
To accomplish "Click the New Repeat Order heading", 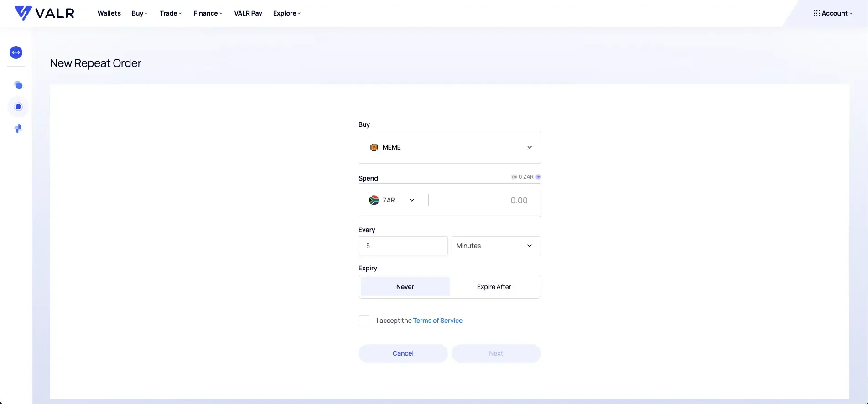I will click(x=96, y=63).
